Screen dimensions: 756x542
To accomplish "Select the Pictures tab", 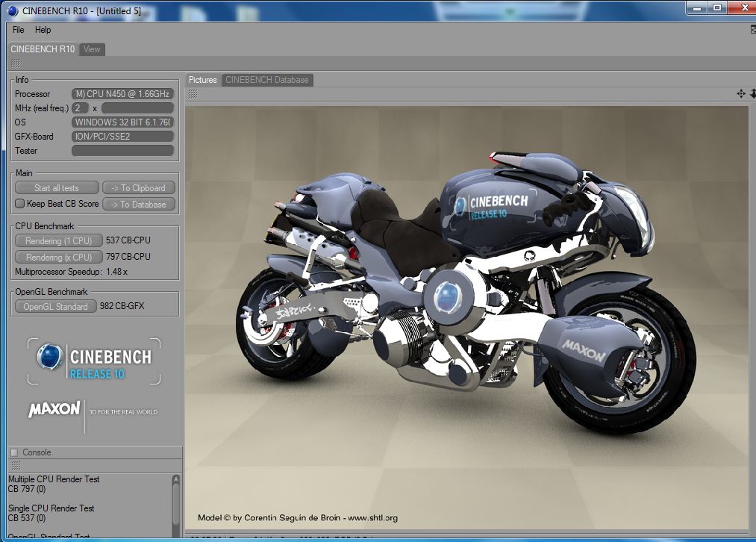I will pyautogui.click(x=202, y=80).
